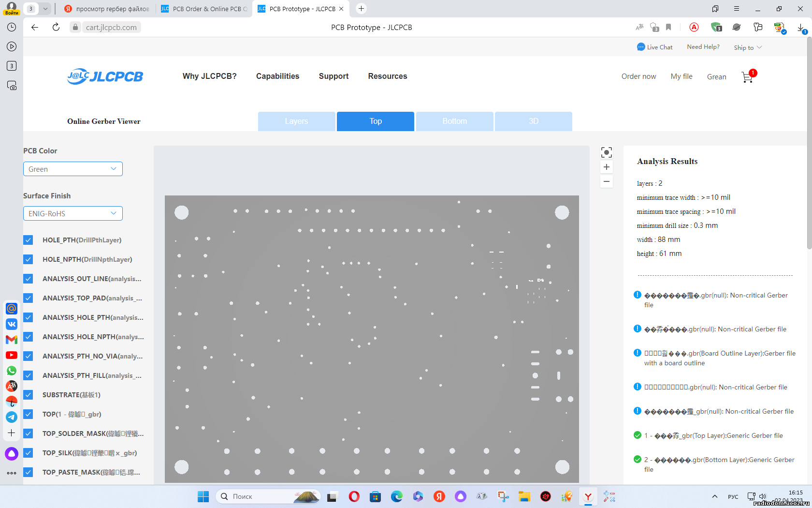Open the downloads icon in toolbar
The width and height of the screenshot is (812, 508).
pos(801,28)
